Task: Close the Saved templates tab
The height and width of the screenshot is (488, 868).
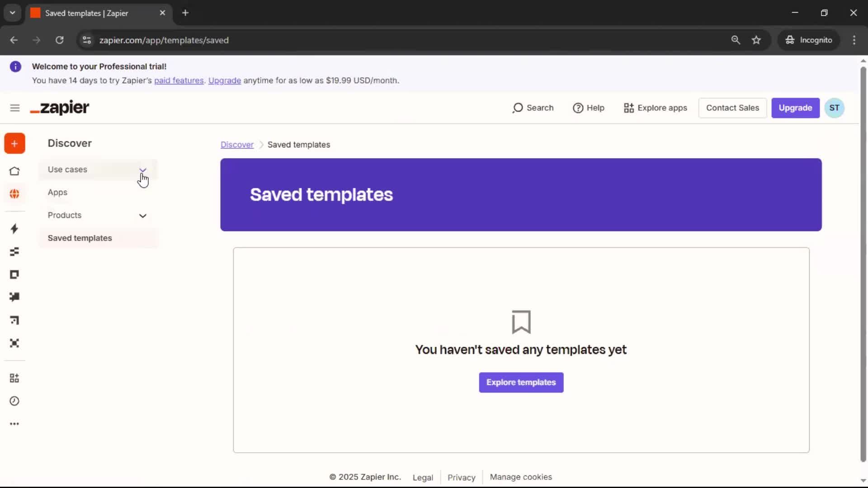Action: pyautogui.click(x=162, y=13)
